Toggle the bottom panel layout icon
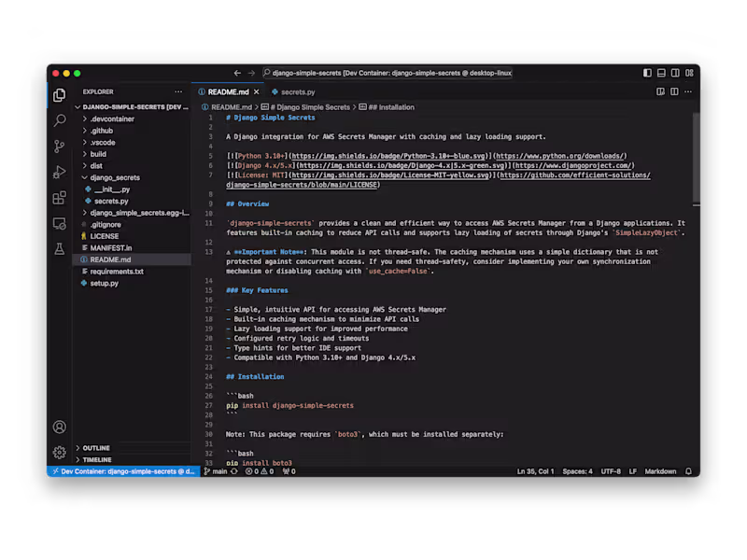The height and width of the screenshot is (560, 747). pyautogui.click(x=661, y=73)
